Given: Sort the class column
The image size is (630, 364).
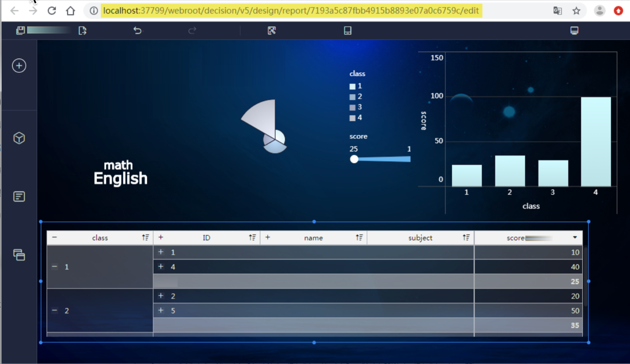Looking at the screenshot, I should tap(145, 238).
